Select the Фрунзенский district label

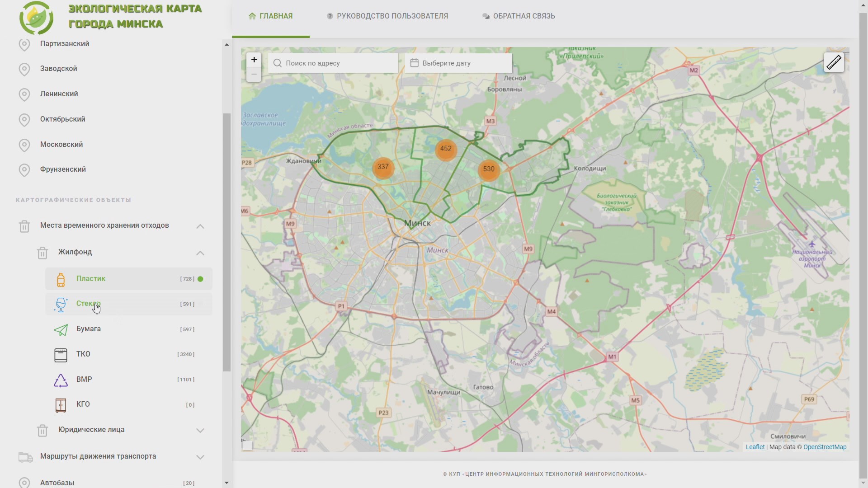tap(63, 169)
